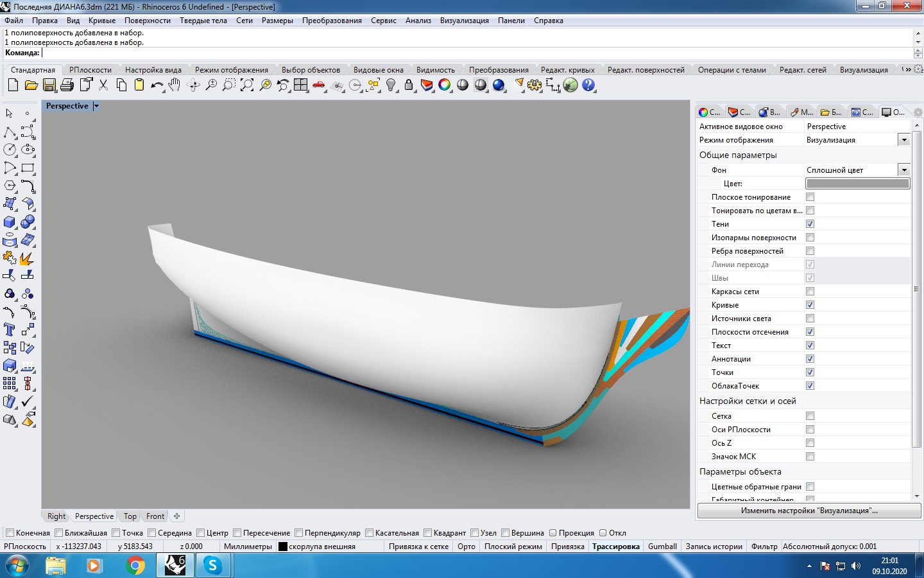The width and height of the screenshot is (924, 578).
Task: Click Фильтр in the status bar
Action: (764, 547)
